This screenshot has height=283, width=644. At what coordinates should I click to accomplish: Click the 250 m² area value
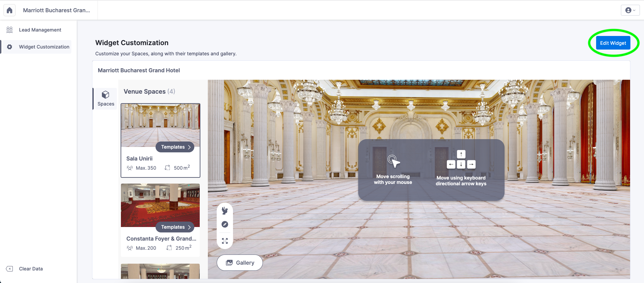(183, 248)
